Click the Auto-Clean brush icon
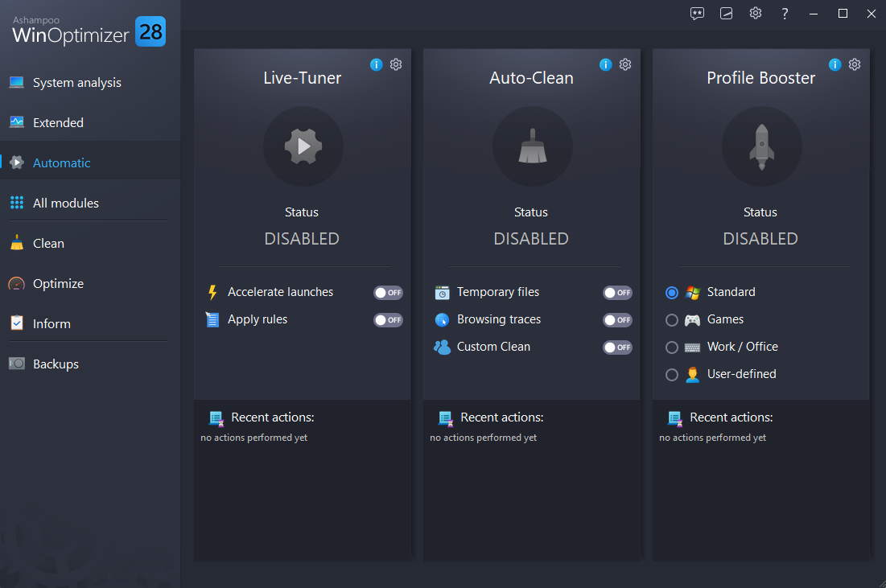This screenshot has height=588, width=886. (x=532, y=146)
